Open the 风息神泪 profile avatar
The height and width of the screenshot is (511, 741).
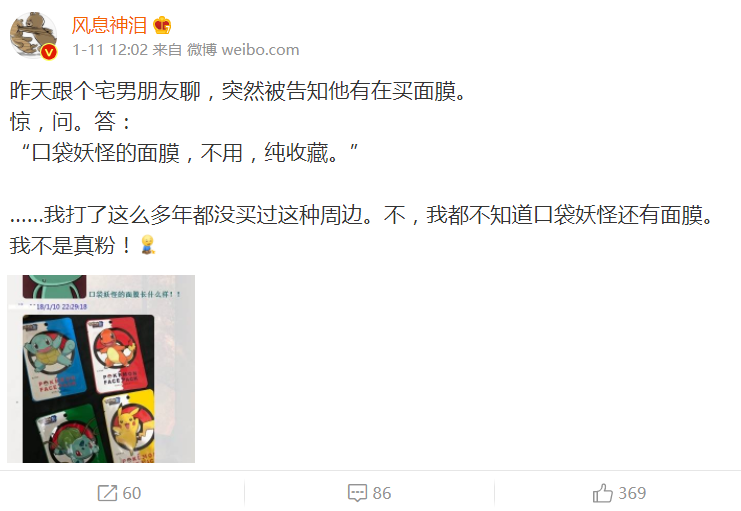34,36
